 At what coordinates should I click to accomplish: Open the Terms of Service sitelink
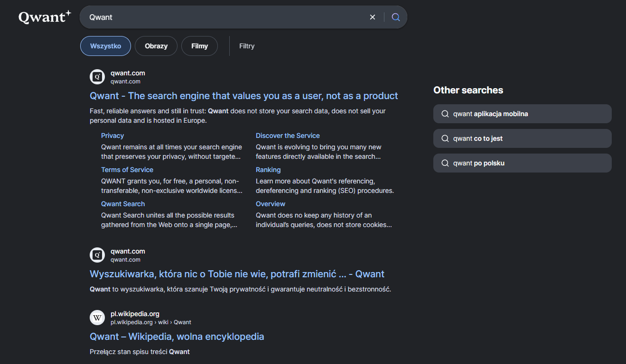click(127, 170)
